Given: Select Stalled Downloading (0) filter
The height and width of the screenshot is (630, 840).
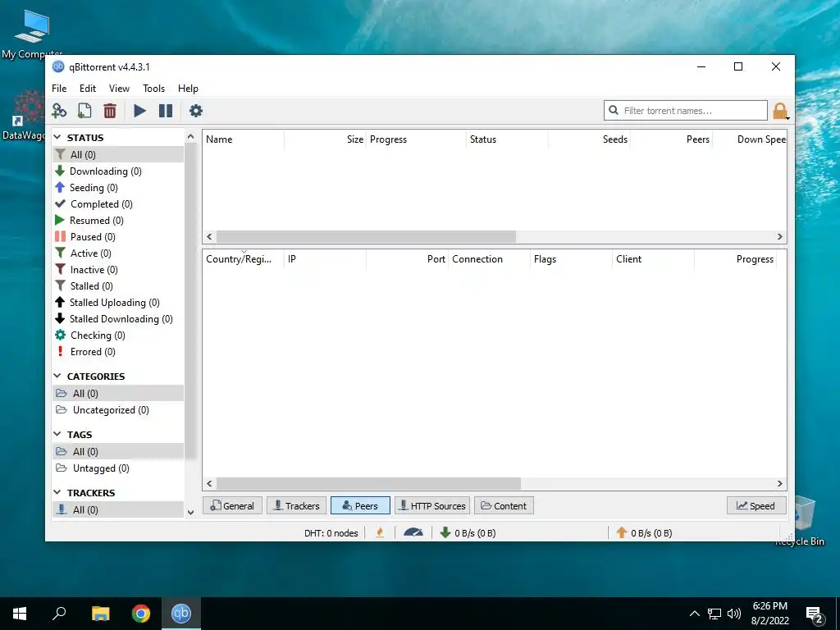Looking at the screenshot, I should pyautogui.click(x=118, y=319).
